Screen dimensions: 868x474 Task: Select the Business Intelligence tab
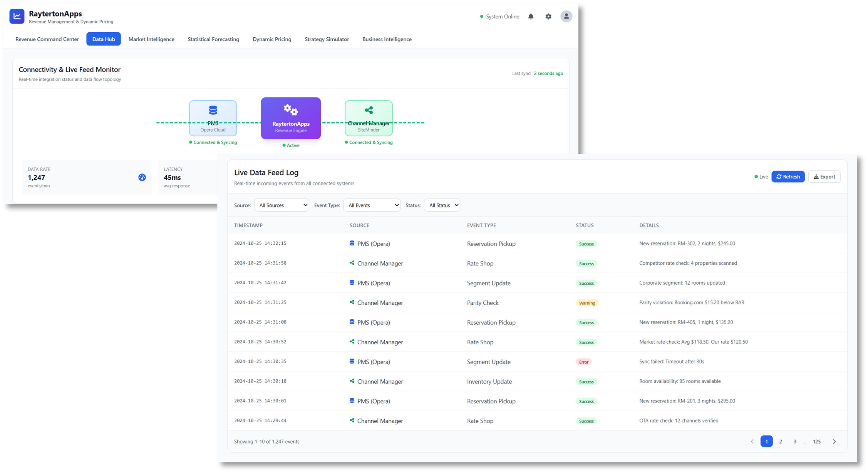(387, 39)
